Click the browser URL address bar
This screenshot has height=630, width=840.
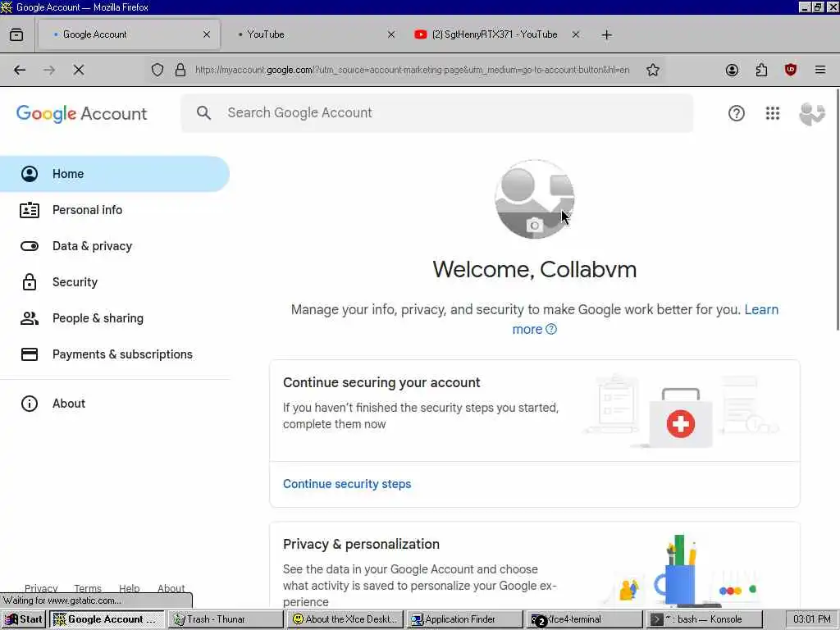pyautogui.click(x=413, y=70)
